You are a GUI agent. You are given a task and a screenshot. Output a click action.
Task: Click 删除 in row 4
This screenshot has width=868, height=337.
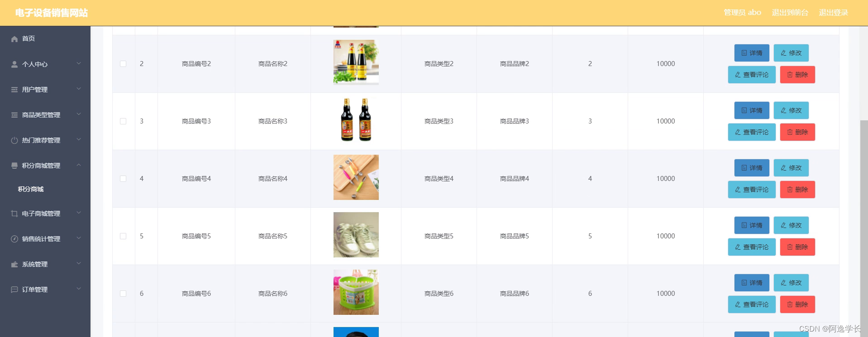(x=797, y=190)
